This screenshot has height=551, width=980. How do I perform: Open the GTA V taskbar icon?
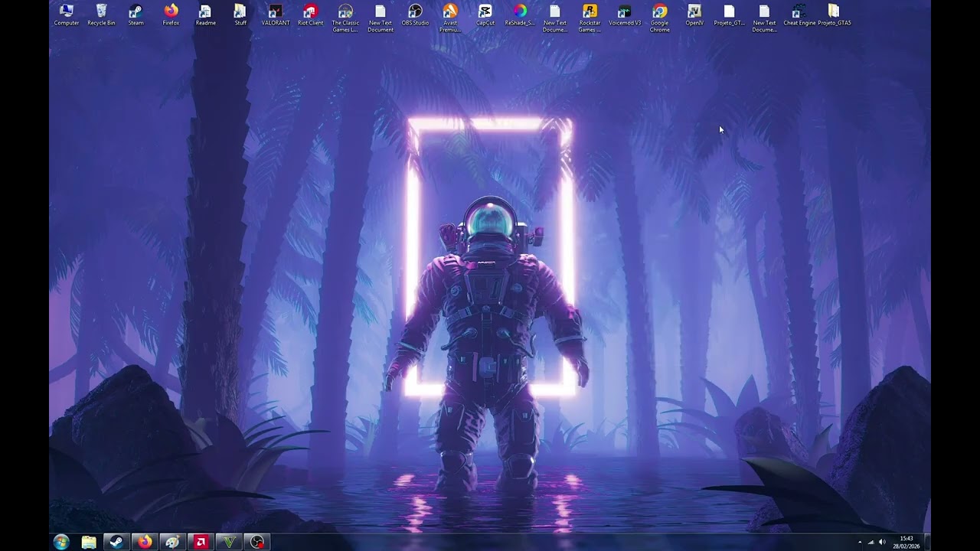[229, 543]
